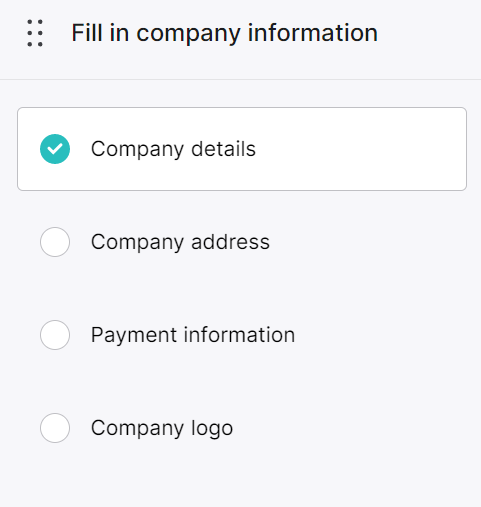The height and width of the screenshot is (507, 481).
Task: Mark Company address as complete
Action: [x=55, y=242]
